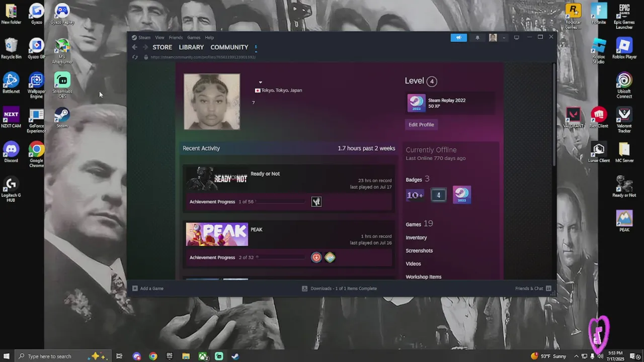The image size is (644, 362).
Task: Open Friends & Chat
Action: point(533,289)
